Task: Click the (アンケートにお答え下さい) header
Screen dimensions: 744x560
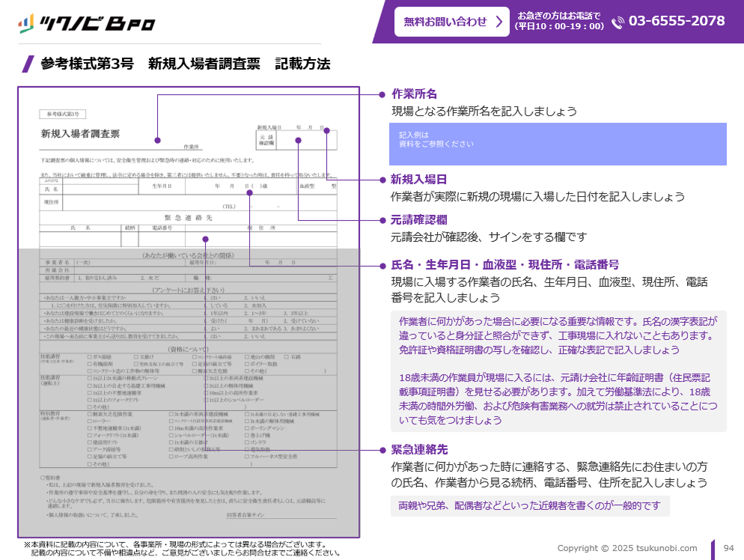Action: point(189,290)
